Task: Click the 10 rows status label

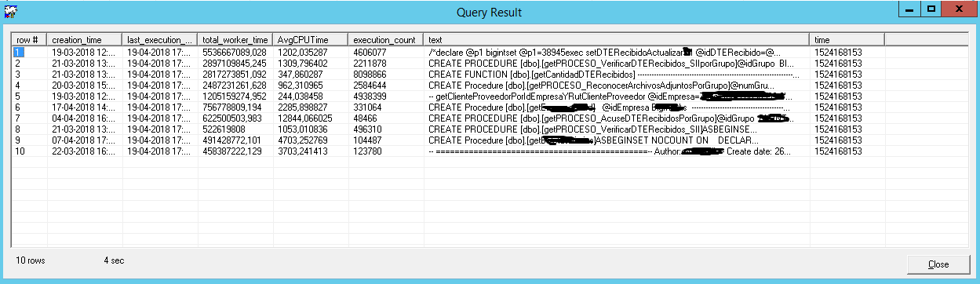Action: [x=30, y=260]
